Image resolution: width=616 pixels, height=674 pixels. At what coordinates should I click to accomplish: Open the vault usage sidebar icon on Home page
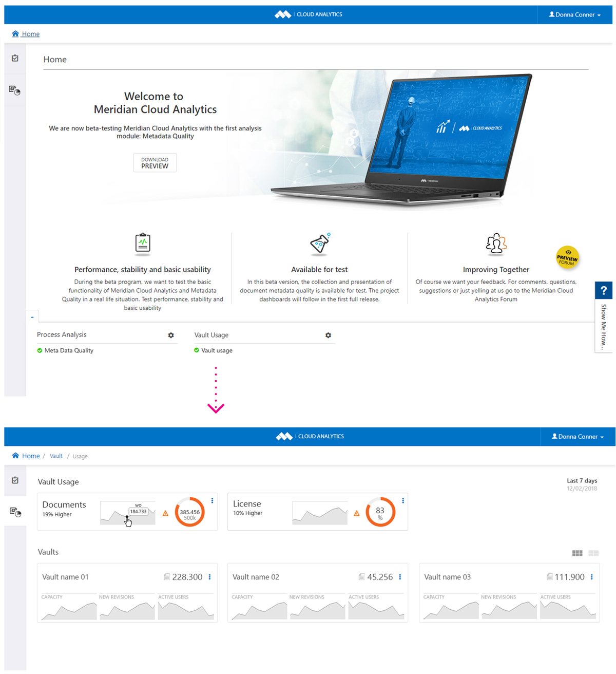click(x=14, y=90)
